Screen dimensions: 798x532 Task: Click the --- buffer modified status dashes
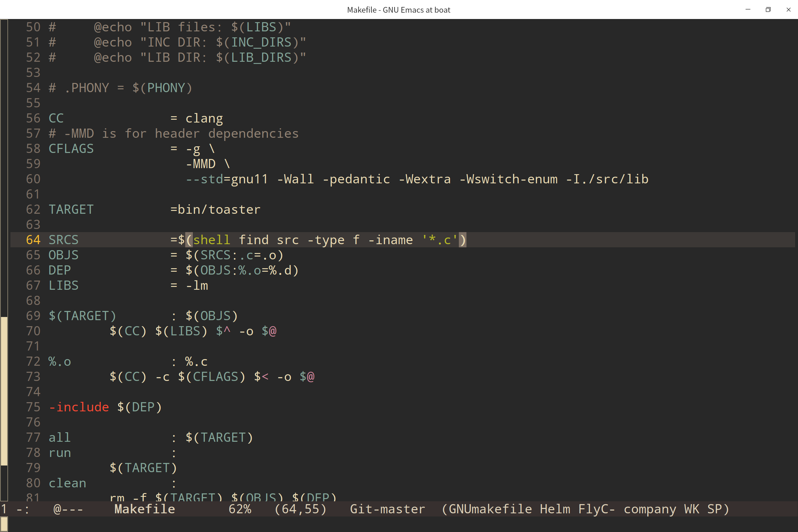click(x=72, y=509)
